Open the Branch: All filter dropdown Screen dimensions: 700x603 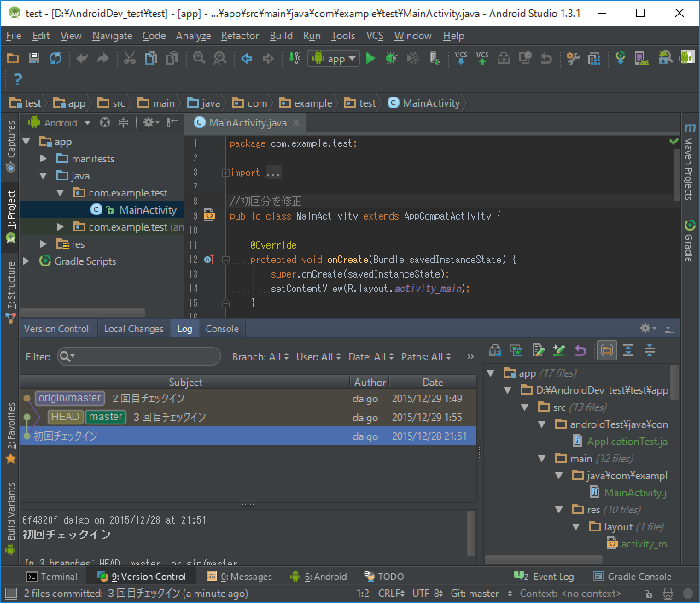260,357
